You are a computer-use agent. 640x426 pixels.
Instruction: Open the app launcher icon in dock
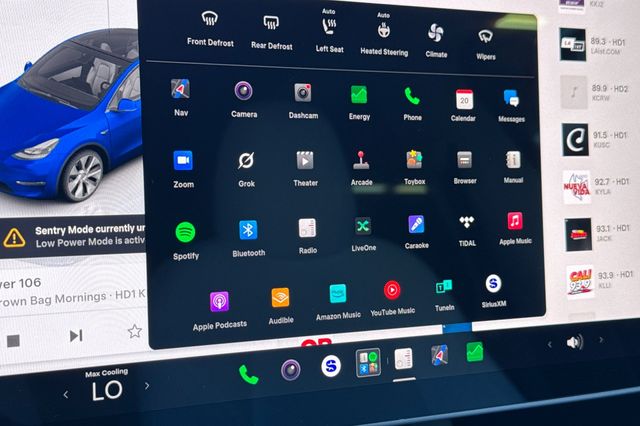tap(368, 362)
